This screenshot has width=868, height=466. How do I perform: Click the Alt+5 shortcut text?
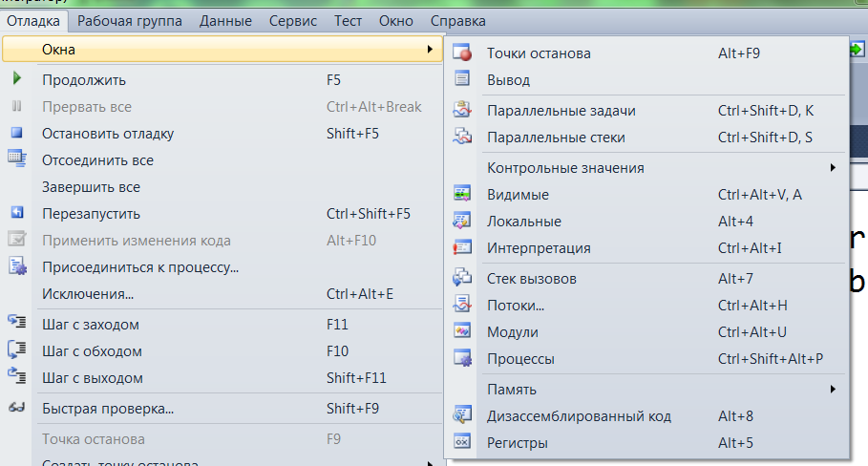[x=735, y=443]
